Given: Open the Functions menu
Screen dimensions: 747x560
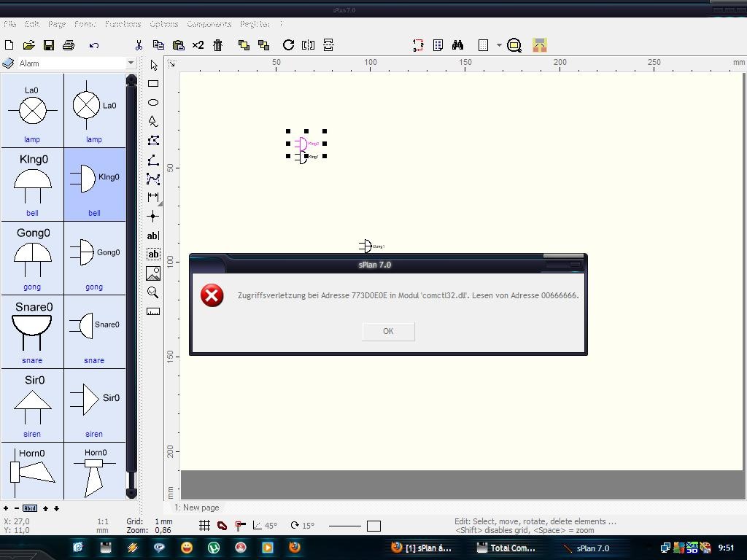Looking at the screenshot, I should pyautogui.click(x=123, y=24).
